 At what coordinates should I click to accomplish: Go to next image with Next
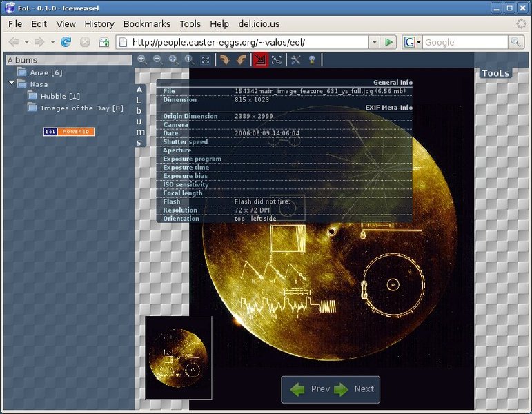(354, 389)
